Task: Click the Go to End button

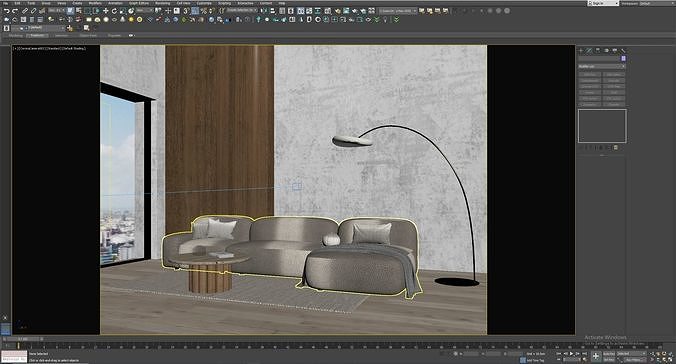Action: click(x=584, y=354)
